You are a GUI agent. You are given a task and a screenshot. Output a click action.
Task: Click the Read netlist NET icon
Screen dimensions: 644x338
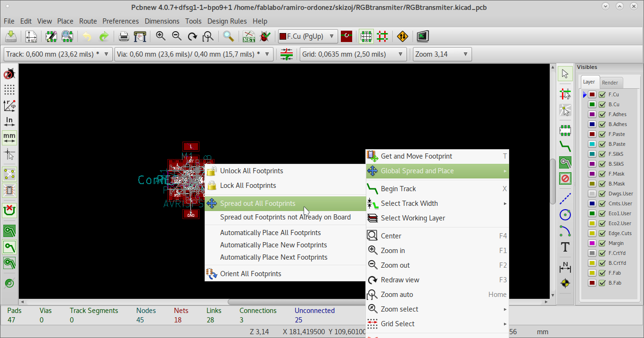pos(248,36)
